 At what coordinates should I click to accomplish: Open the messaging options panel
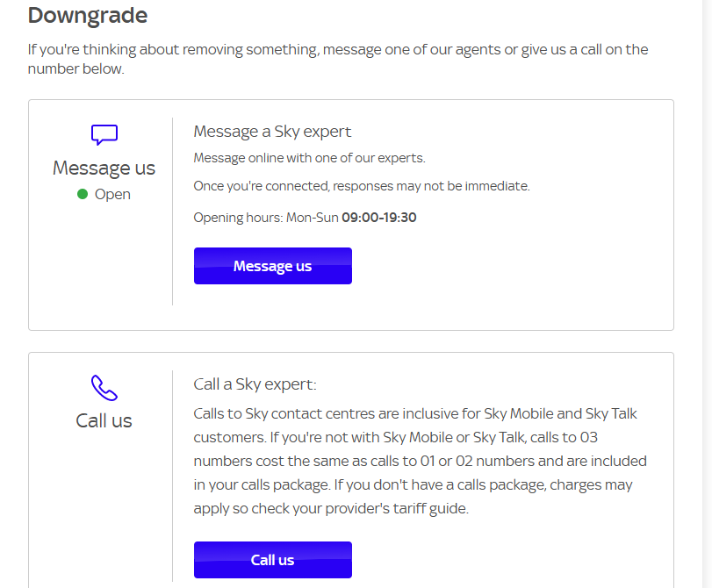point(272,265)
